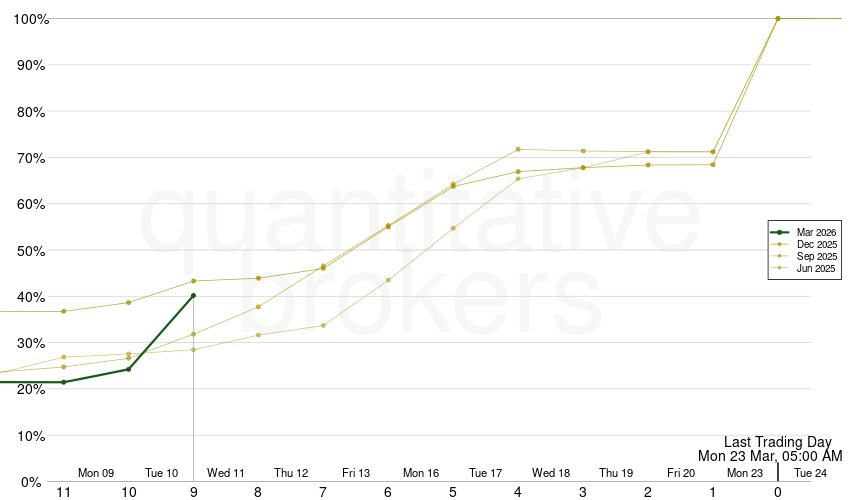This screenshot has height=500, width=850.
Task: Select the Tue 24 date label
Action: pyautogui.click(x=810, y=473)
